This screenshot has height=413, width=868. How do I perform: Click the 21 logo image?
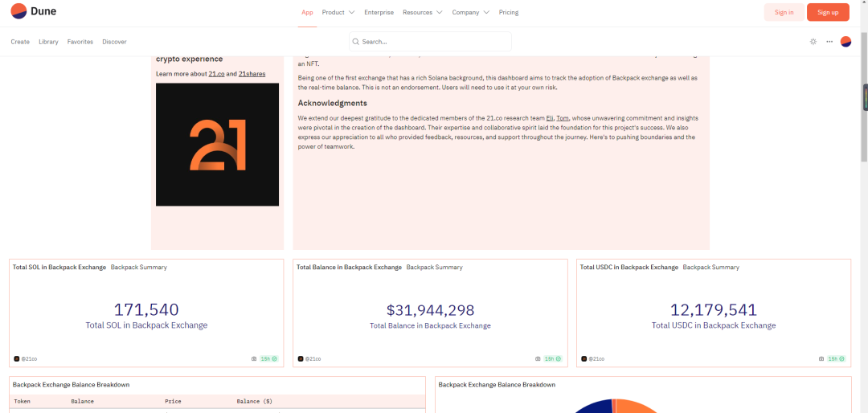point(218,145)
